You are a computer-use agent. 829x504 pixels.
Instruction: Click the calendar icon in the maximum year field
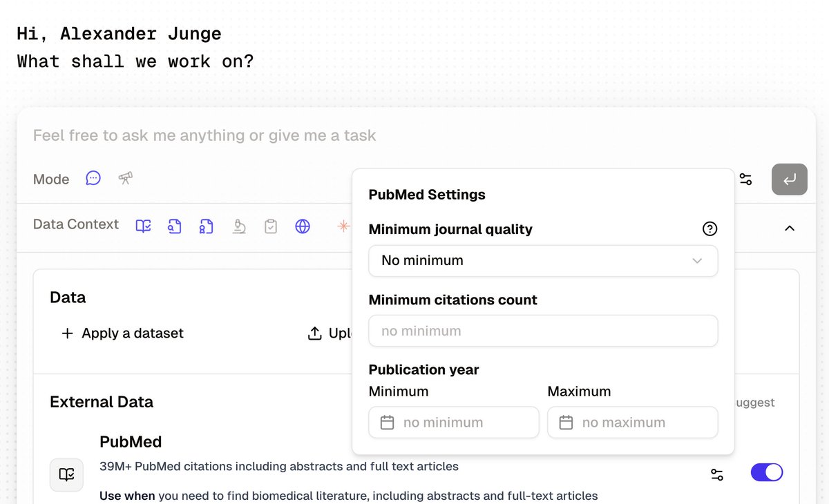click(566, 423)
